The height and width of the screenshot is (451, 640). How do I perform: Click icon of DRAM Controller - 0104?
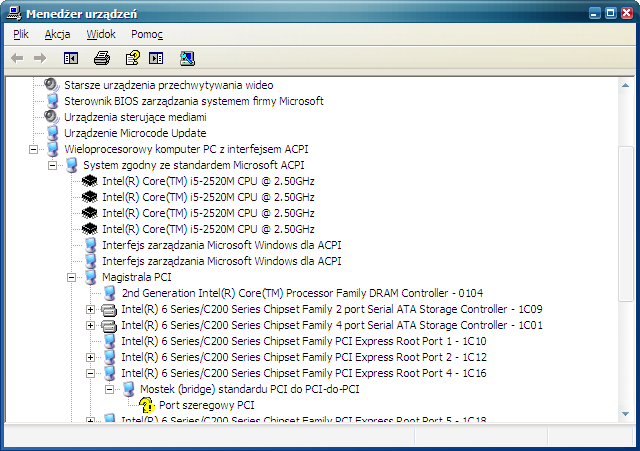click(109, 293)
